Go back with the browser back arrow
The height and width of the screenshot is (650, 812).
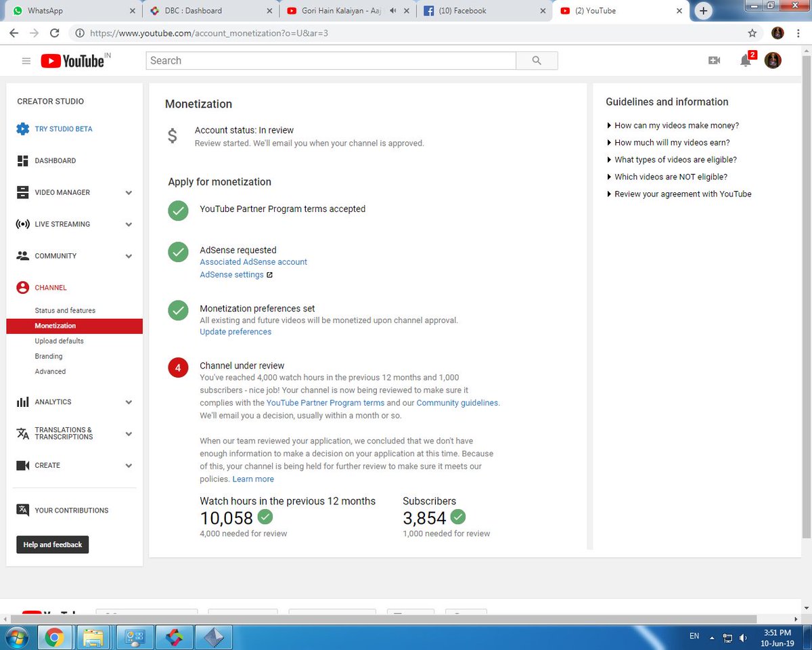(x=14, y=32)
